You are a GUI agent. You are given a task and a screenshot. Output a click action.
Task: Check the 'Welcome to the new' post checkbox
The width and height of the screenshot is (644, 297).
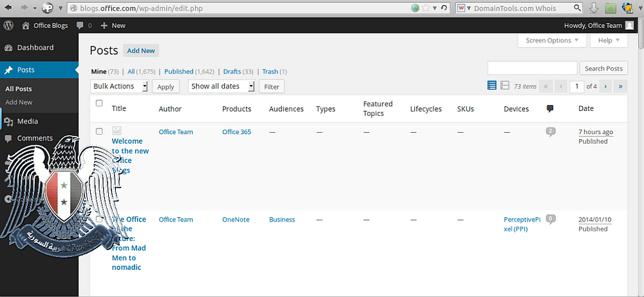coord(99,131)
